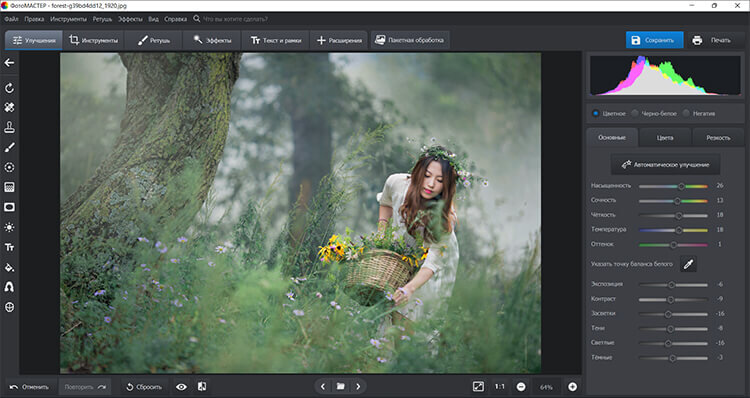Select the clone stamp tool
Image resolution: width=750 pixels, height=398 pixels.
pyautogui.click(x=9, y=127)
